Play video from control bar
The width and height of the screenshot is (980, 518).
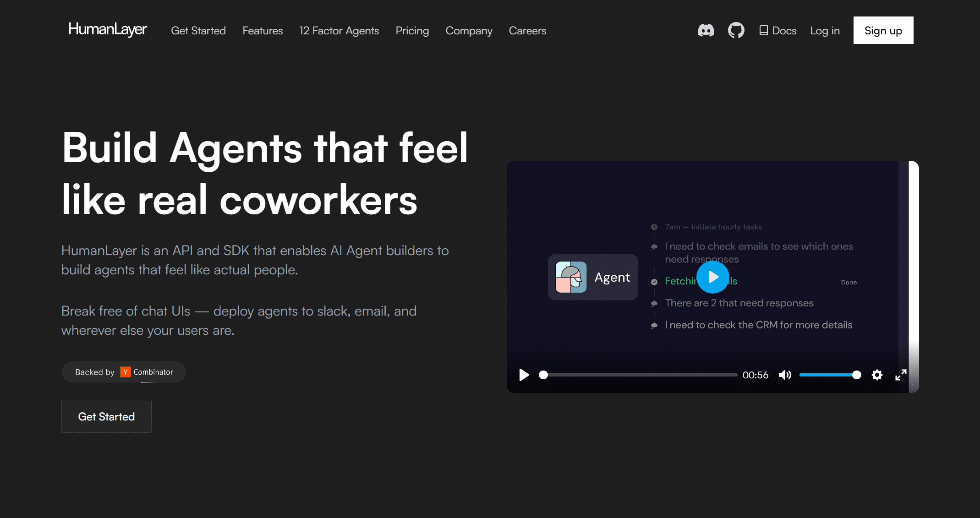(524, 375)
